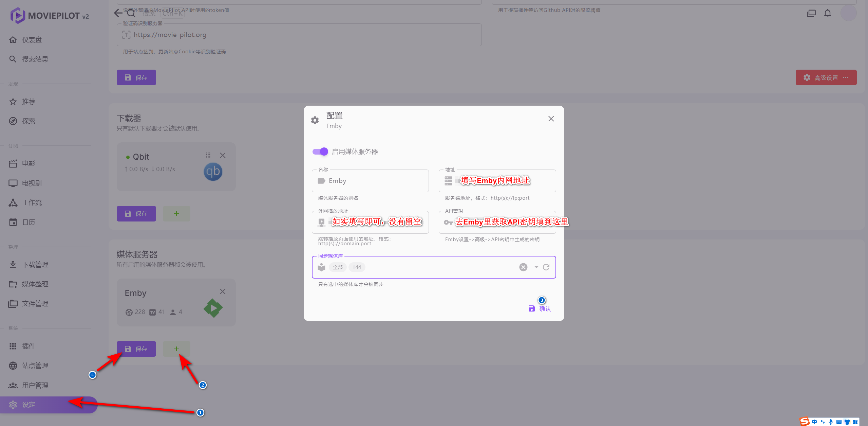Open the notifications bell
This screenshot has width=868, height=426.
828,13
